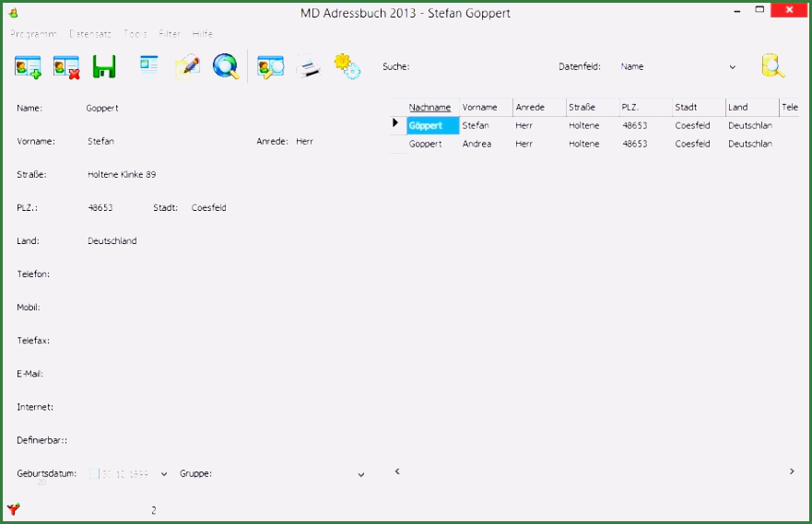Select Coesfeld cell in Andrea's row
The width and height of the screenshot is (812, 524).
[x=699, y=144]
